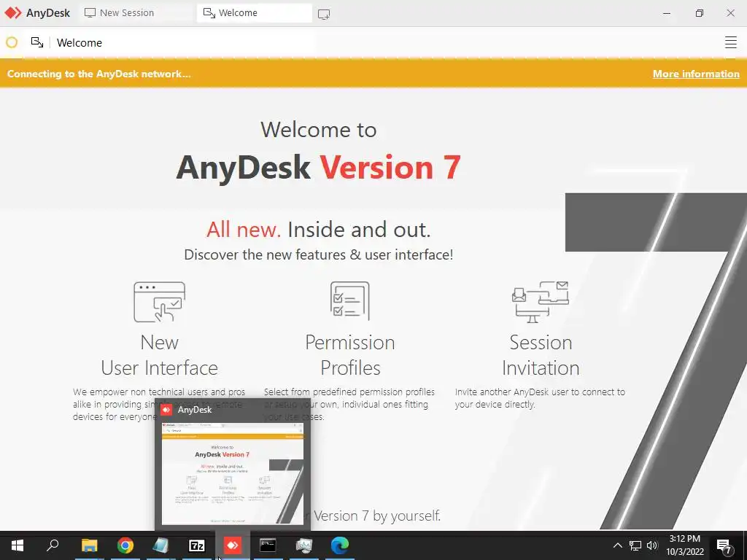Select the AnyDesk taskbar preview thumbnail
The height and width of the screenshot is (560, 747).
[x=233, y=474]
